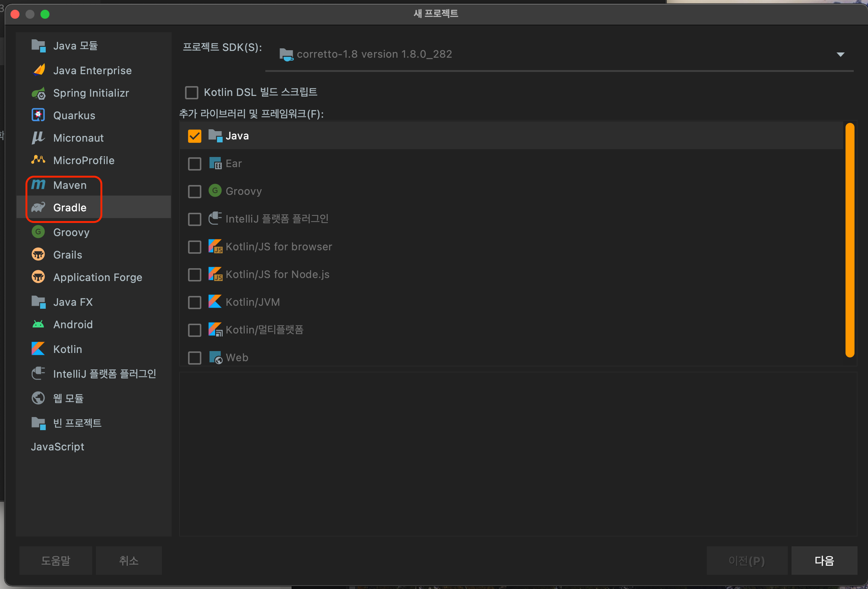Screen dimensions: 868x589
Task: Select the IntelliJ 플랫폼 플러그인 icon in frameworks list
Action: point(216,218)
